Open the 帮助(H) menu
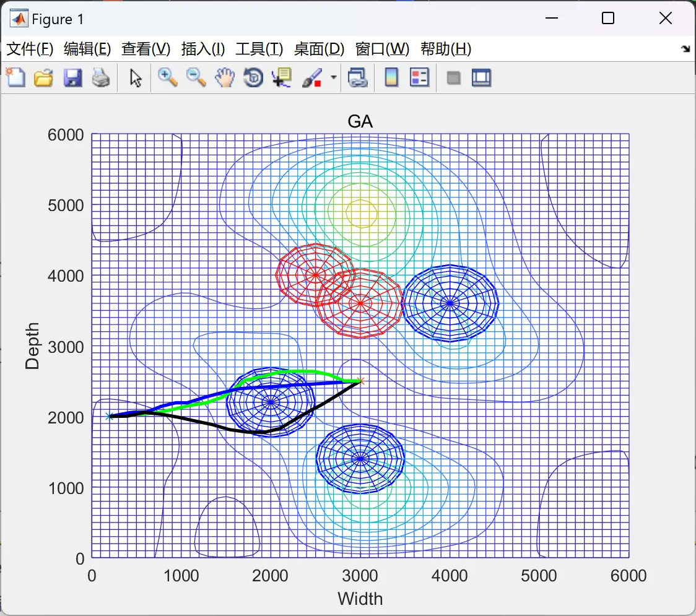This screenshot has height=616, width=696. (446, 49)
